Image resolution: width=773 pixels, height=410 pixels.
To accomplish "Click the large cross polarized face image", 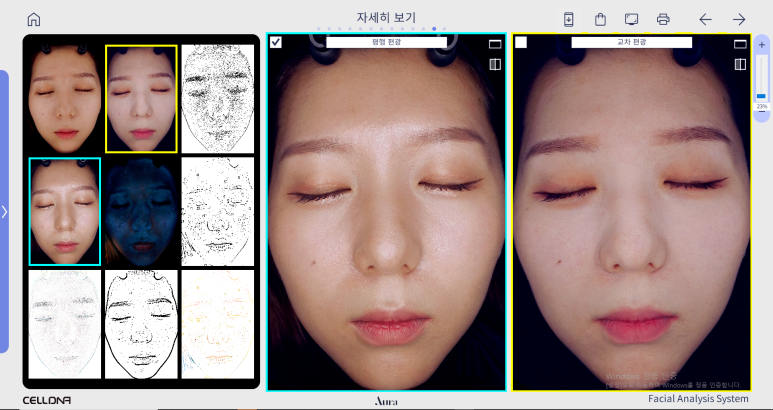I will 632,212.
